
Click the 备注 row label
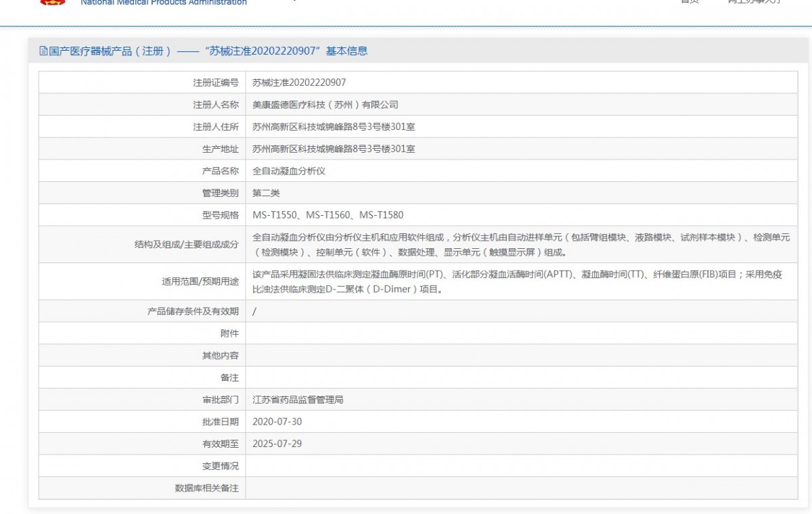click(x=229, y=377)
